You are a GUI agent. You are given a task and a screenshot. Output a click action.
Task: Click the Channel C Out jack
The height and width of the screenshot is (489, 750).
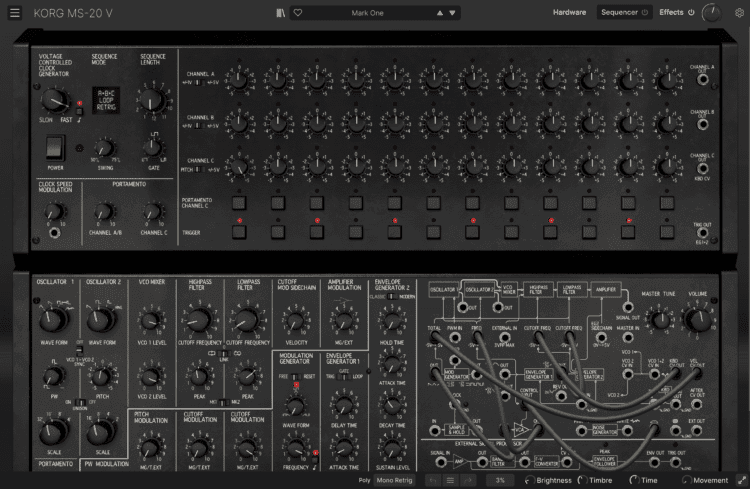pos(702,168)
